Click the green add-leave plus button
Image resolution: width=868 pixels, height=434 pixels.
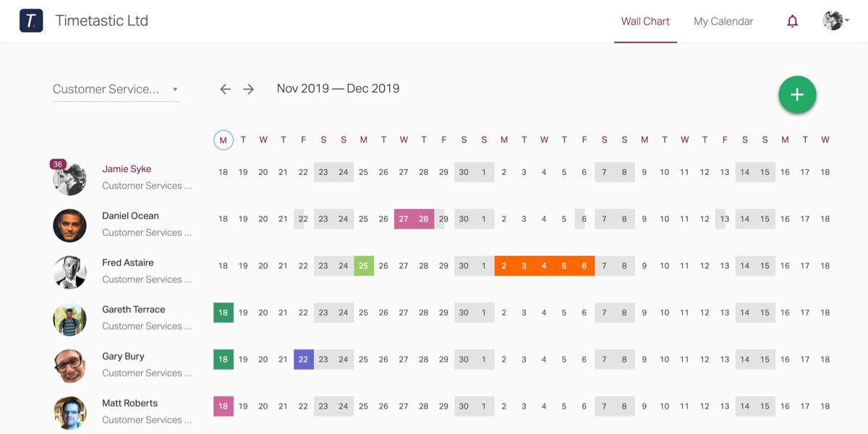click(797, 95)
